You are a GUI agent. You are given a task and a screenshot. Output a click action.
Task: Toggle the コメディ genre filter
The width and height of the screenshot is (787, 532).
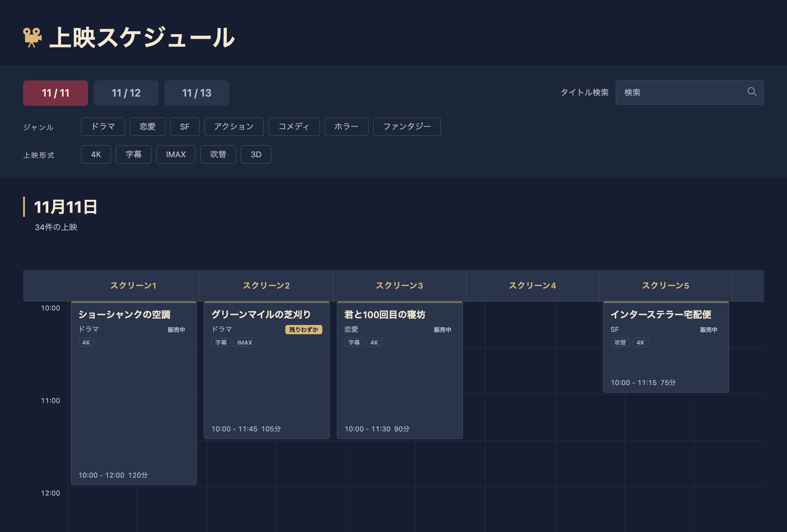[294, 127]
